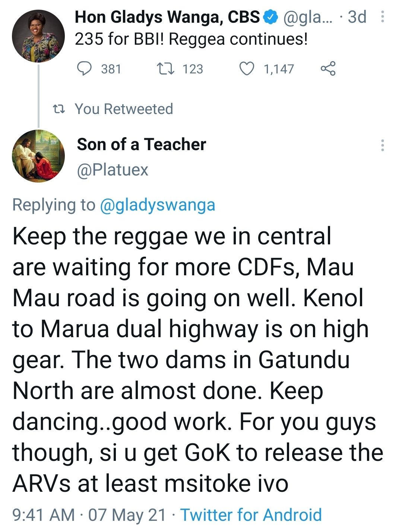Open the @Platuex handle
The height and width of the screenshot is (532, 402).
click(x=113, y=170)
